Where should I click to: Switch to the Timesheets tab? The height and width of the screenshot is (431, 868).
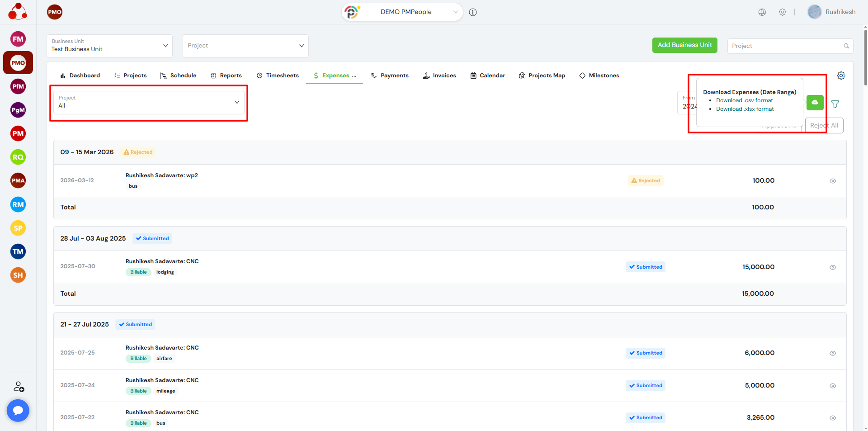click(x=278, y=76)
